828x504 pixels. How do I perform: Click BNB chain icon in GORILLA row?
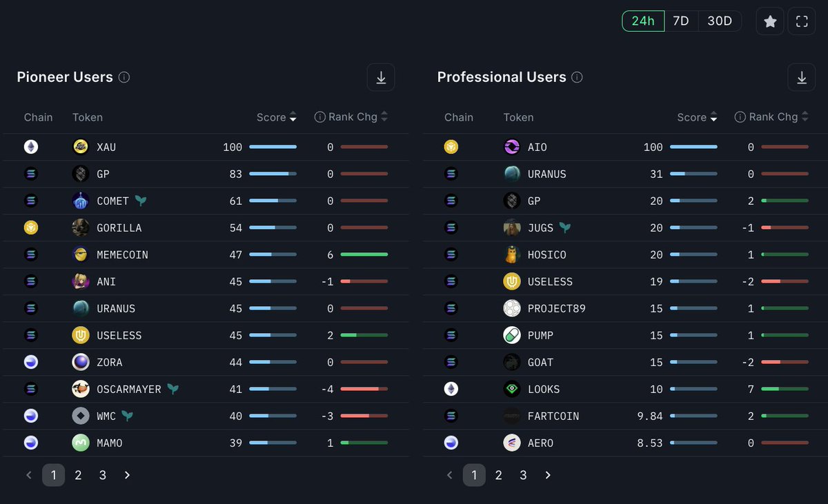click(x=31, y=228)
